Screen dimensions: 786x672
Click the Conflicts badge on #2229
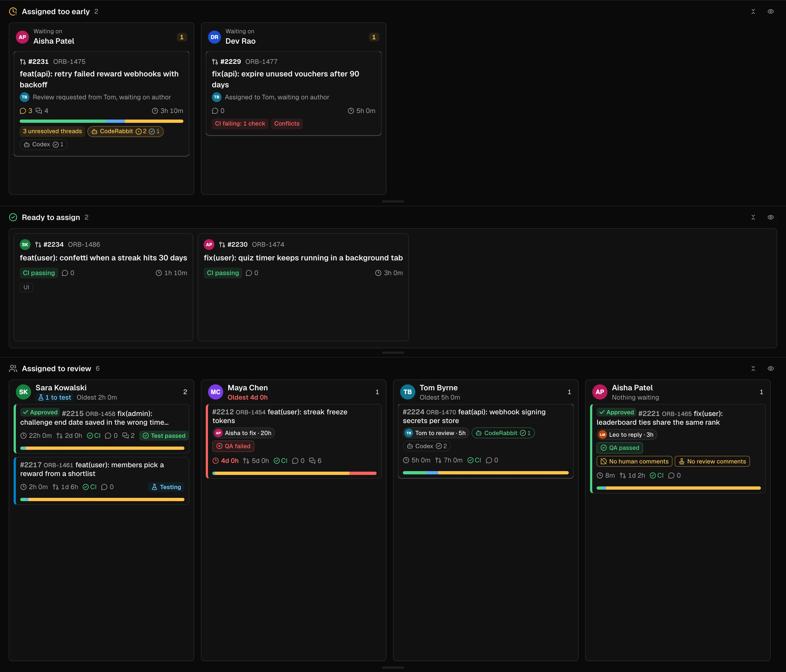pos(287,124)
